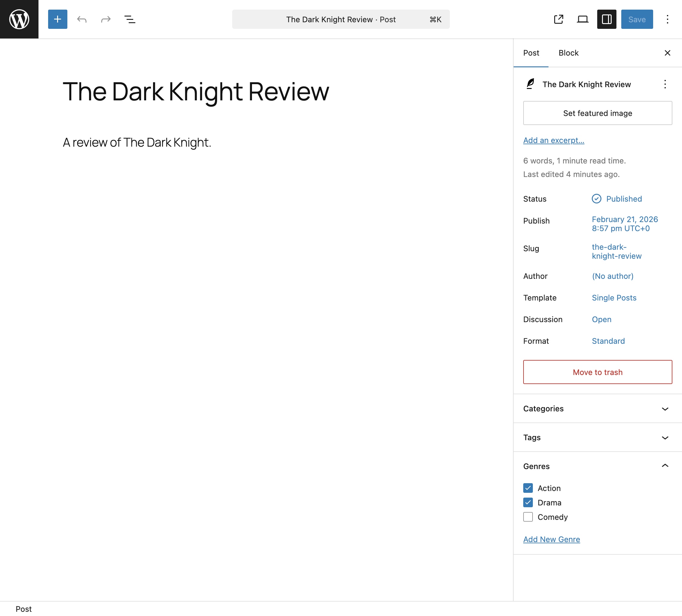The width and height of the screenshot is (682, 616).
Task: Click the Move to trash button
Action: point(598,372)
